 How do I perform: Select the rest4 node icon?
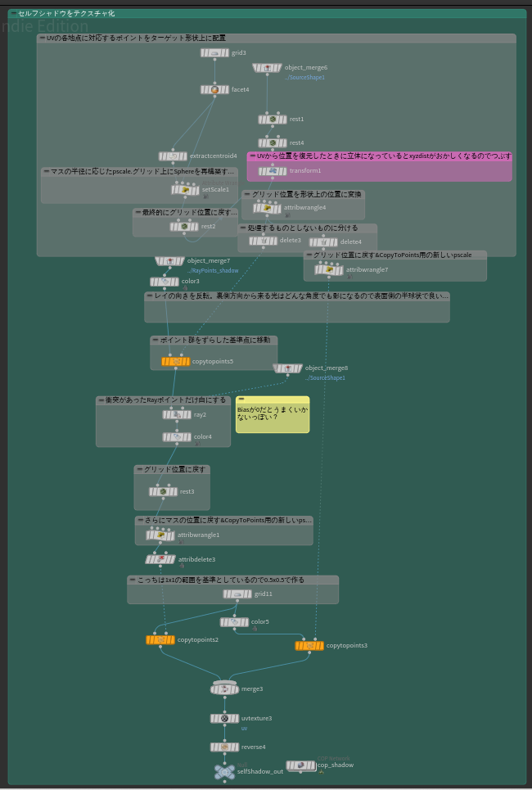(273, 143)
